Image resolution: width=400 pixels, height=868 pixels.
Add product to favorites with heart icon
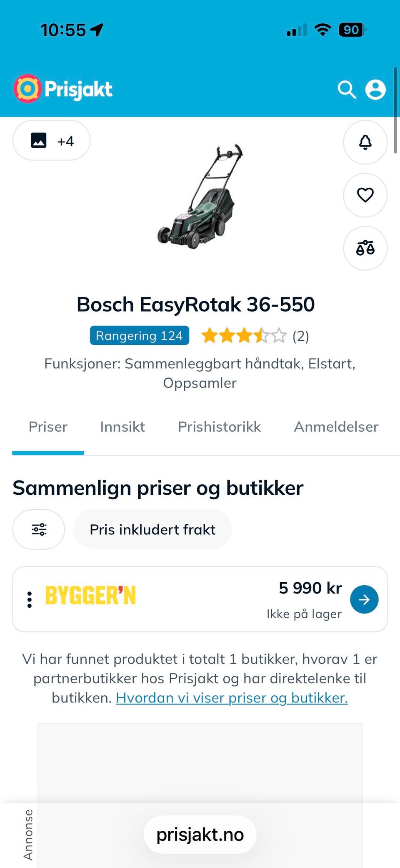(365, 195)
